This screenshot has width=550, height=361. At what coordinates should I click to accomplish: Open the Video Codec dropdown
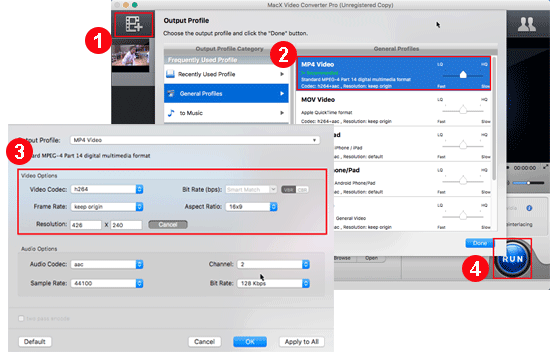pyautogui.click(x=107, y=189)
